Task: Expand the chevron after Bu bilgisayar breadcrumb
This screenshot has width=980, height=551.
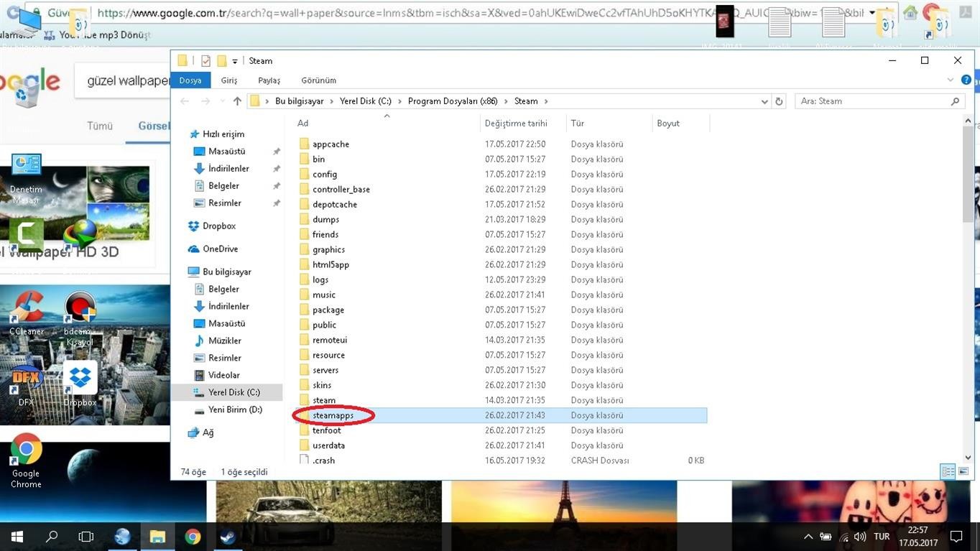Action: 331,101
